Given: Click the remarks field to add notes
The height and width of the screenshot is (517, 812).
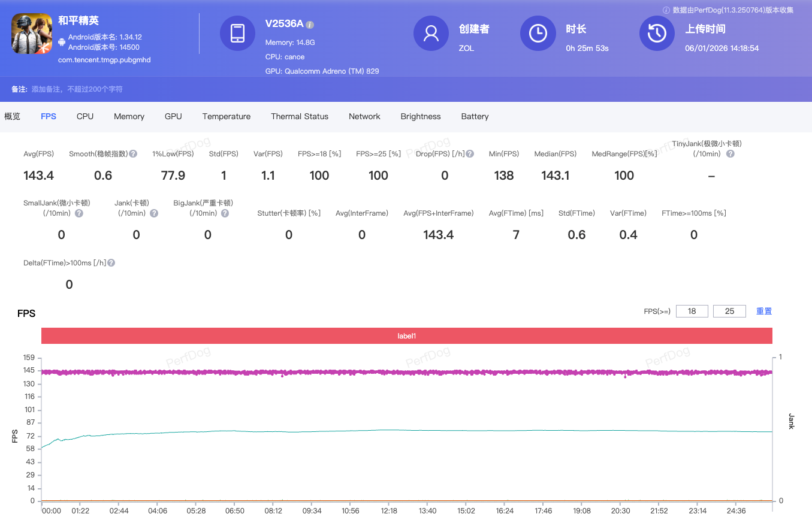Looking at the screenshot, I should coord(77,89).
